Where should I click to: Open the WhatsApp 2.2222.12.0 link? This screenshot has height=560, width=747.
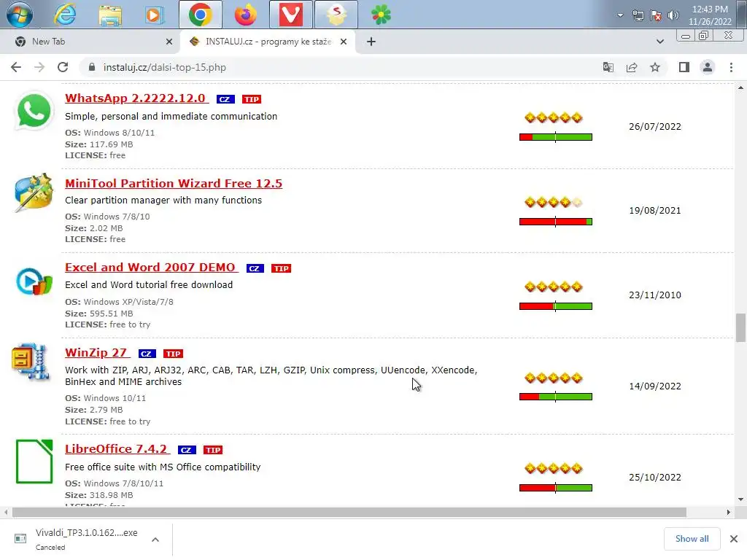pos(136,98)
